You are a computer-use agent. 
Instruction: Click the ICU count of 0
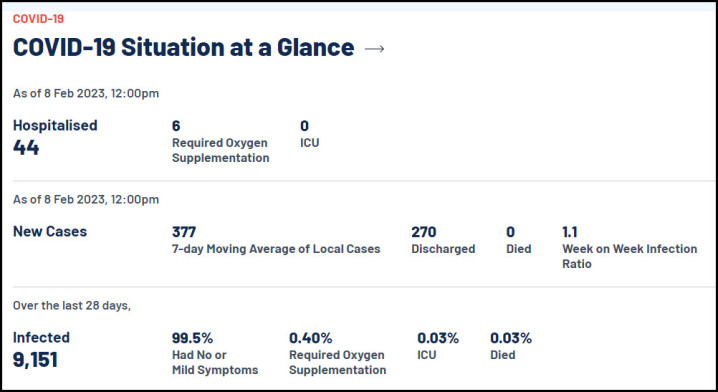[x=305, y=126]
